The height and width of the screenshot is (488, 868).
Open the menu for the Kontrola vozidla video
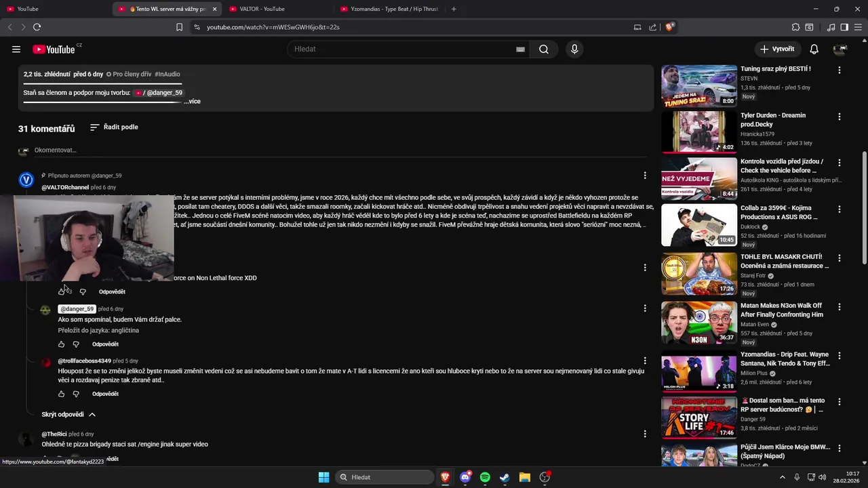840,163
